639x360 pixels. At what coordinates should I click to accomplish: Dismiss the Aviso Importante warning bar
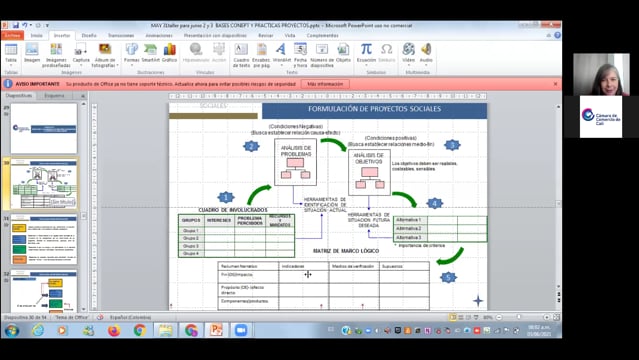555,84
